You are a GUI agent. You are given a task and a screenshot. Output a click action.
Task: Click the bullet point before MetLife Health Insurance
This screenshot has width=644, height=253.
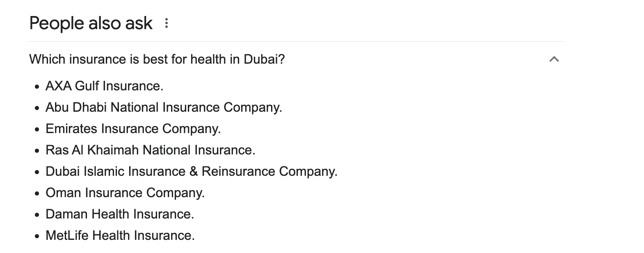tap(37, 236)
